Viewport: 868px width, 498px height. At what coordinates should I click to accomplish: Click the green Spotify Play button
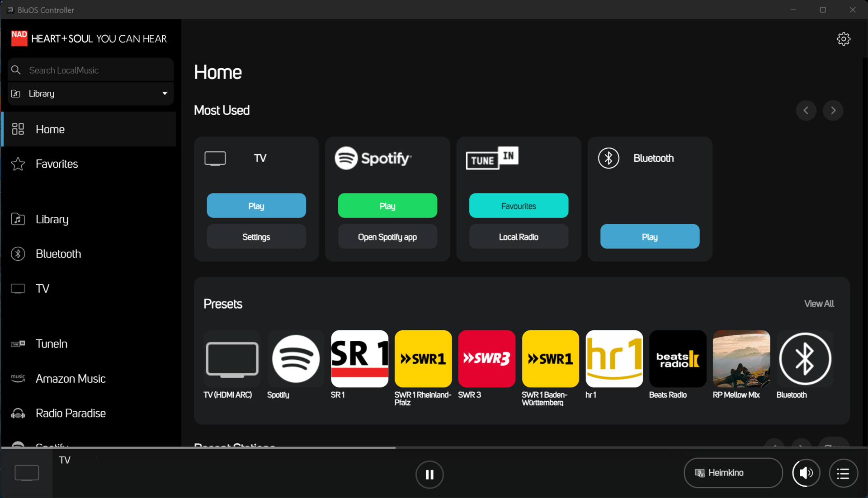click(387, 206)
